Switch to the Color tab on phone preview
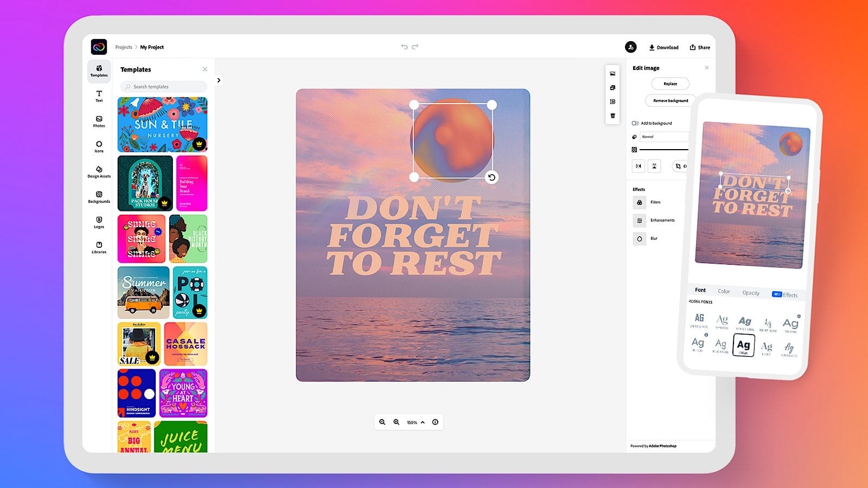This screenshot has height=488, width=868. point(724,291)
